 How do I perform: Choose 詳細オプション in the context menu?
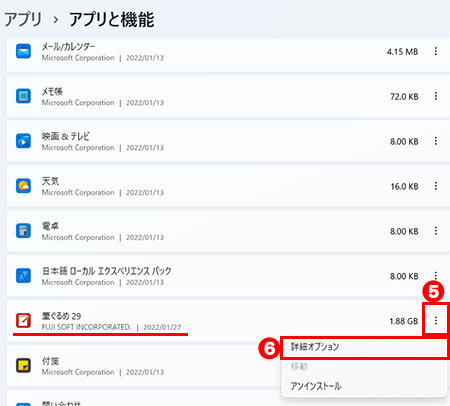pyautogui.click(x=364, y=347)
